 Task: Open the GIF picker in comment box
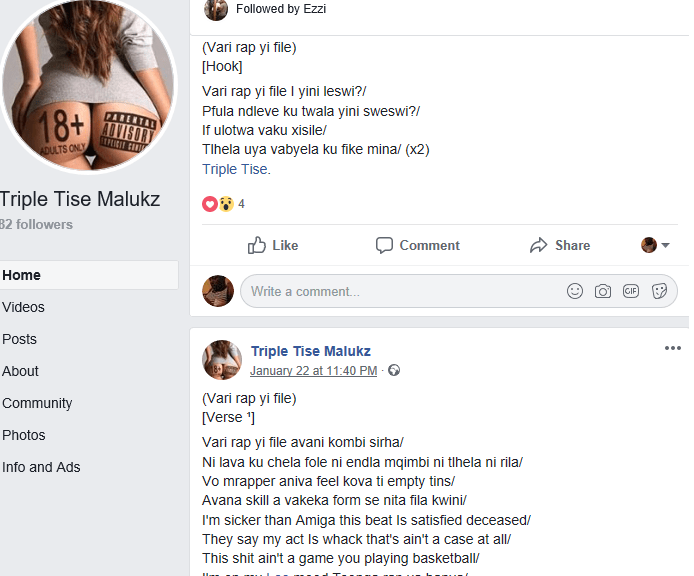tap(631, 291)
